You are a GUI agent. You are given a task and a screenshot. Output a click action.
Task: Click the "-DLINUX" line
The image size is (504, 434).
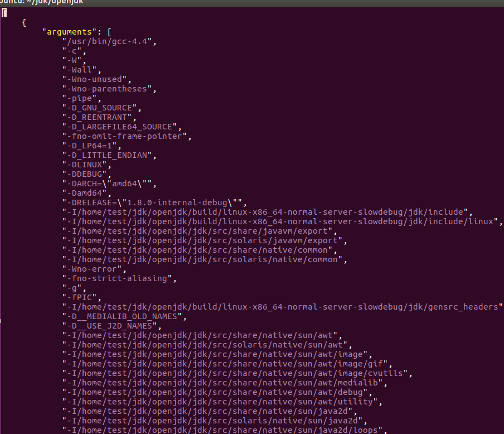pyautogui.click(x=87, y=165)
